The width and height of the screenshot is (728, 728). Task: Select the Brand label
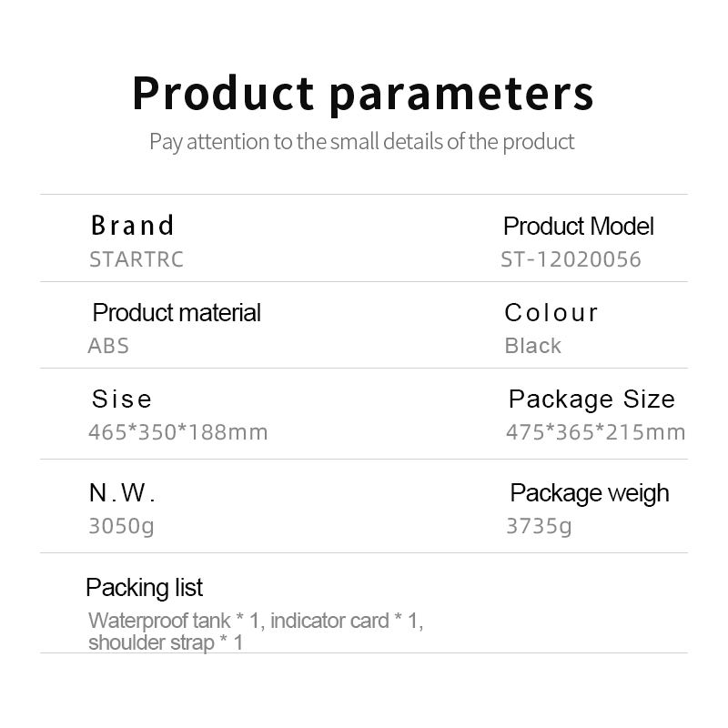[x=132, y=225]
